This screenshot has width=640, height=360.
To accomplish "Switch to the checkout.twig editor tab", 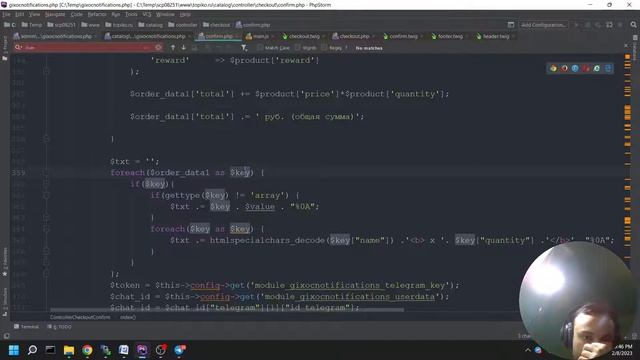I will [304, 36].
